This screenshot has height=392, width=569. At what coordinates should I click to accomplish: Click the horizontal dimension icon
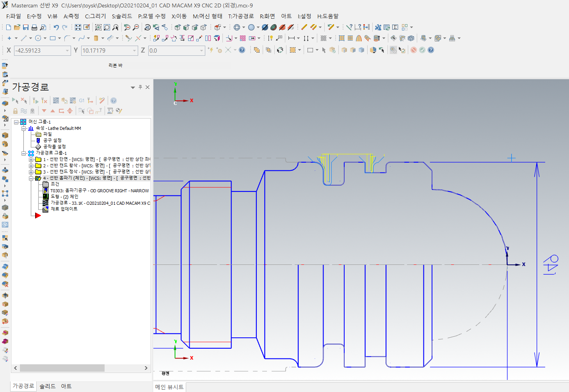(x=292, y=38)
